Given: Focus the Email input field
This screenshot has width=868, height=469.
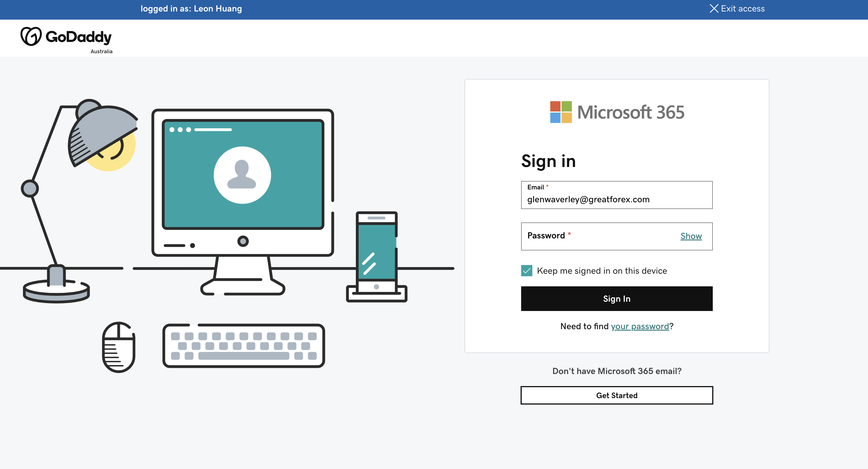Looking at the screenshot, I should (616, 199).
